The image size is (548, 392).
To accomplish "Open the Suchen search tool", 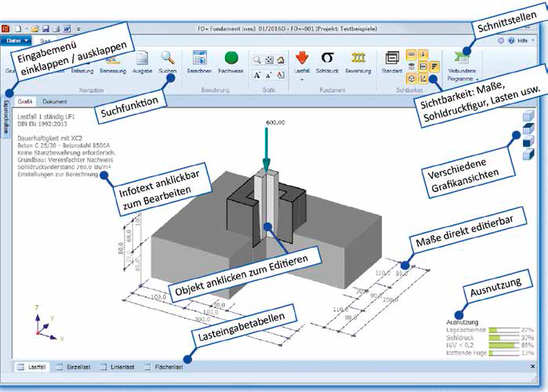I will (x=168, y=62).
